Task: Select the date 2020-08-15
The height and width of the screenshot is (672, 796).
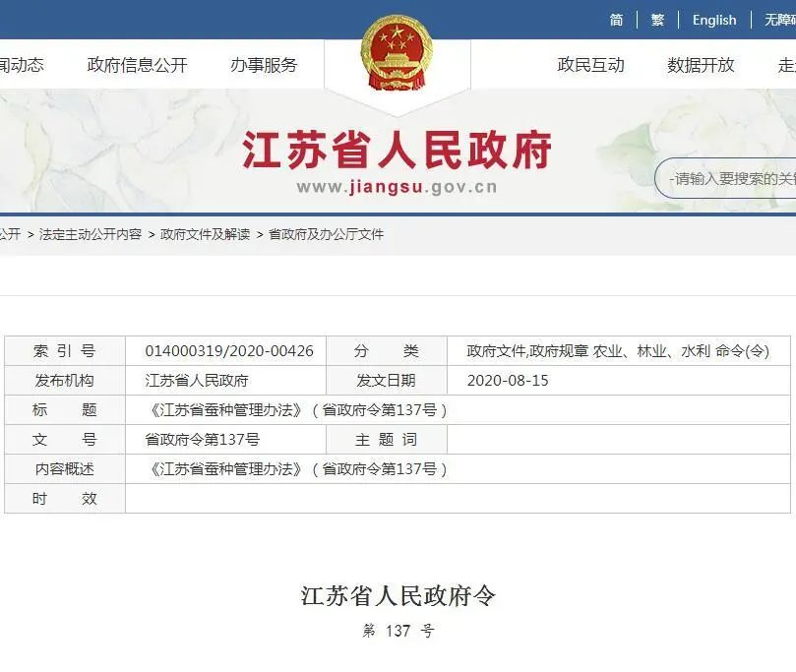Action: 508,381
